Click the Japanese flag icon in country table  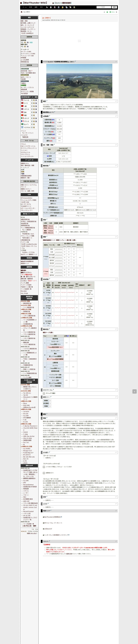pyautogui.click(x=22, y=112)
